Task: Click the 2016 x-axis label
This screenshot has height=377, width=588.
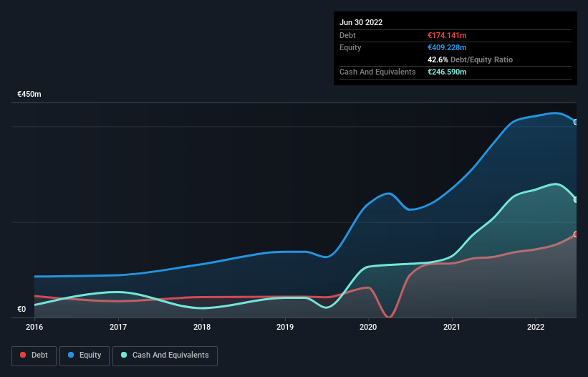Action: tap(34, 327)
